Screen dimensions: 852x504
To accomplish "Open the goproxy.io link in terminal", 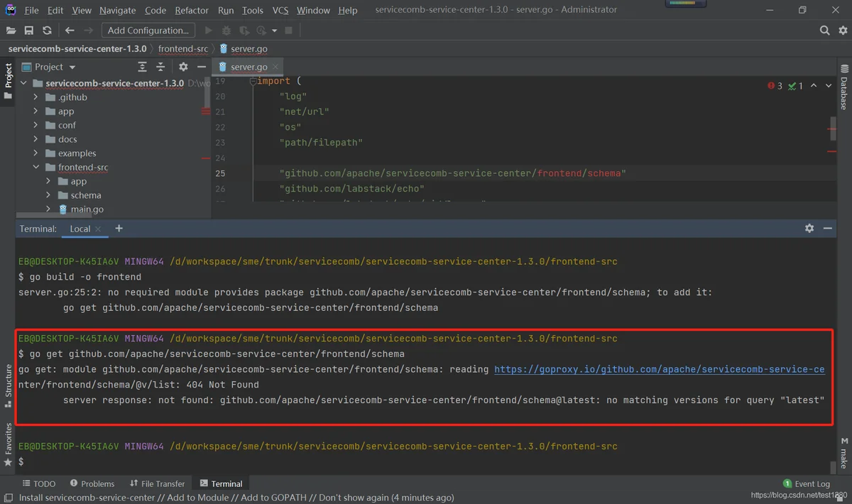I will [660, 369].
